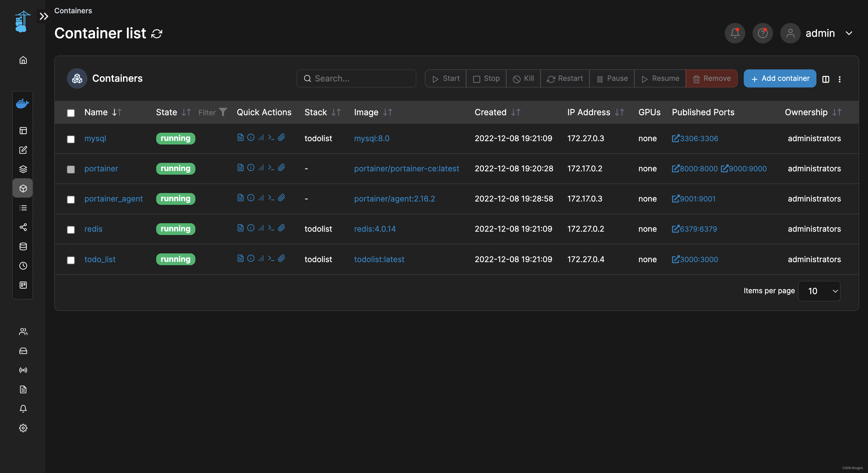Viewport: 868px width, 473px height.
Task: Toggle select-all containers checkbox
Action: coord(71,113)
